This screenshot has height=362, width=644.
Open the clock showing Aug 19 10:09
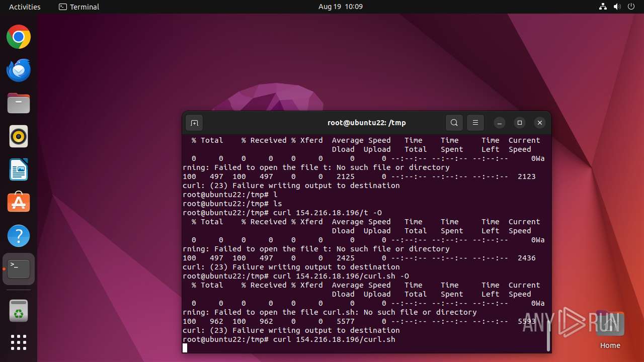341,7
